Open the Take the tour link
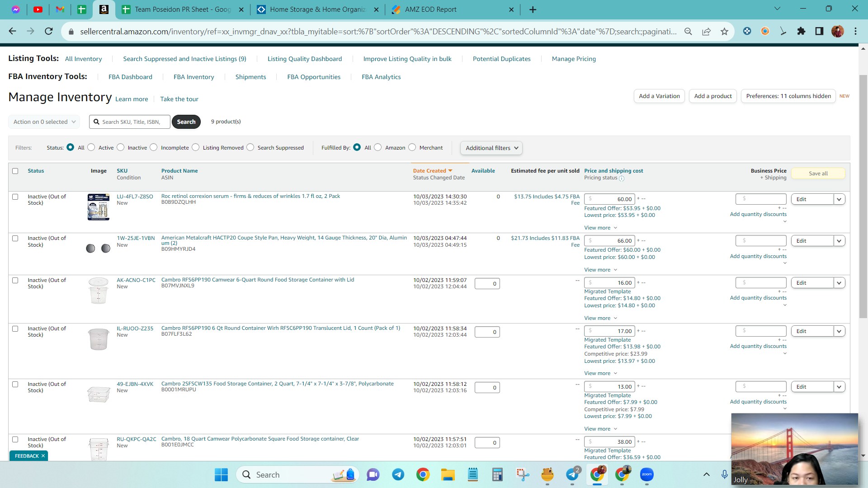Screen dimensions: 868x488 click(x=179, y=99)
